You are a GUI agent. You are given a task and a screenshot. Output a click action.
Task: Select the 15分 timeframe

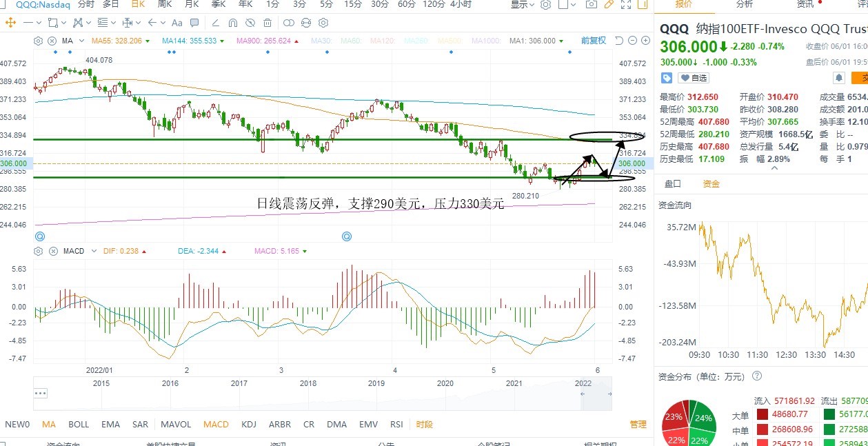353,4
